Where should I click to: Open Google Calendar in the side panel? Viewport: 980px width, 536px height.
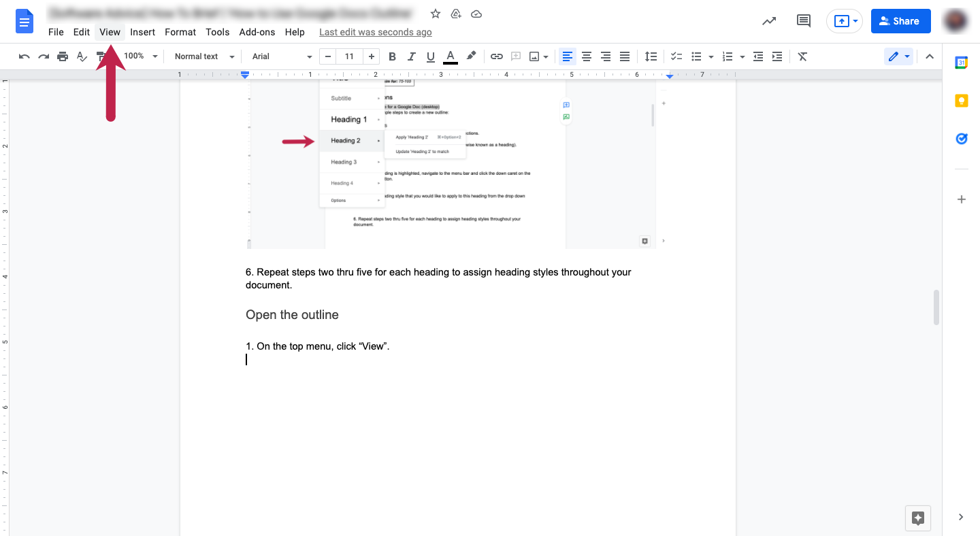tap(962, 63)
